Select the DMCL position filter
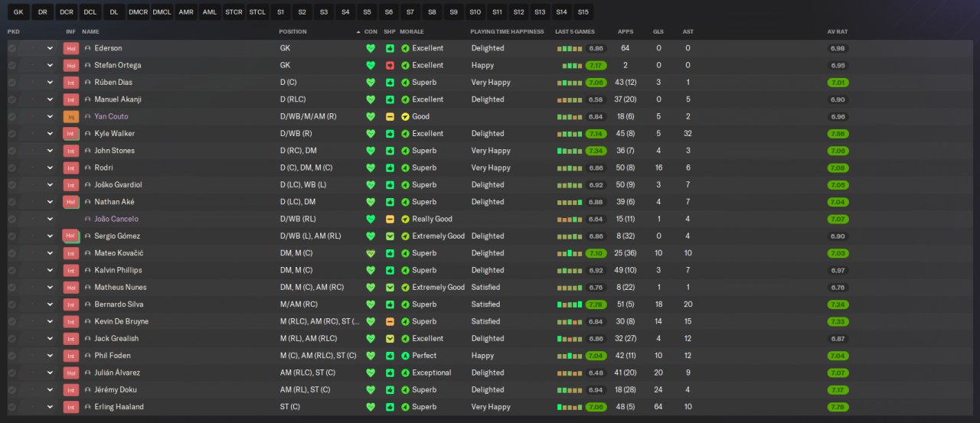Image resolution: width=980 pixels, height=423 pixels. 162,12
